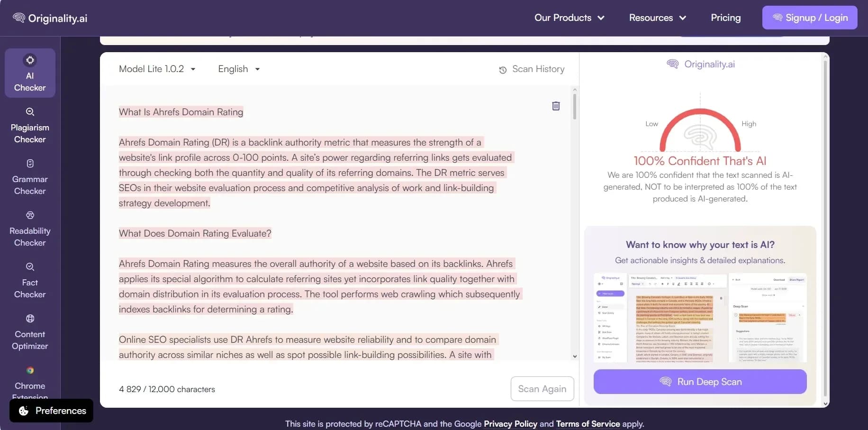Open the AI Checker sidebar icon
The height and width of the screenshot is (430, 868).
tap(30, 60)
